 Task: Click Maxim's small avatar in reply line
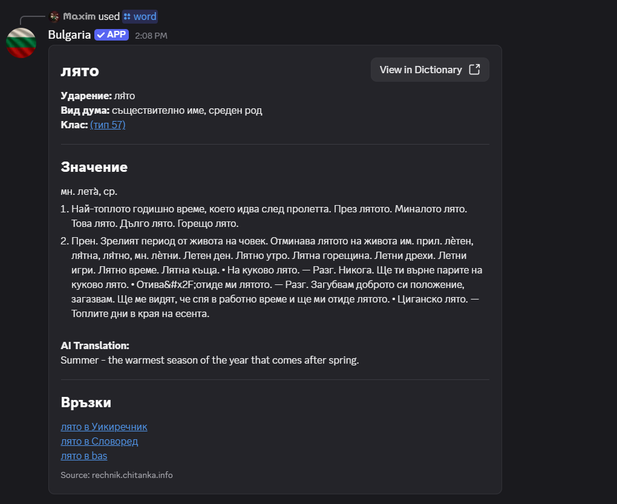point(54,17)
